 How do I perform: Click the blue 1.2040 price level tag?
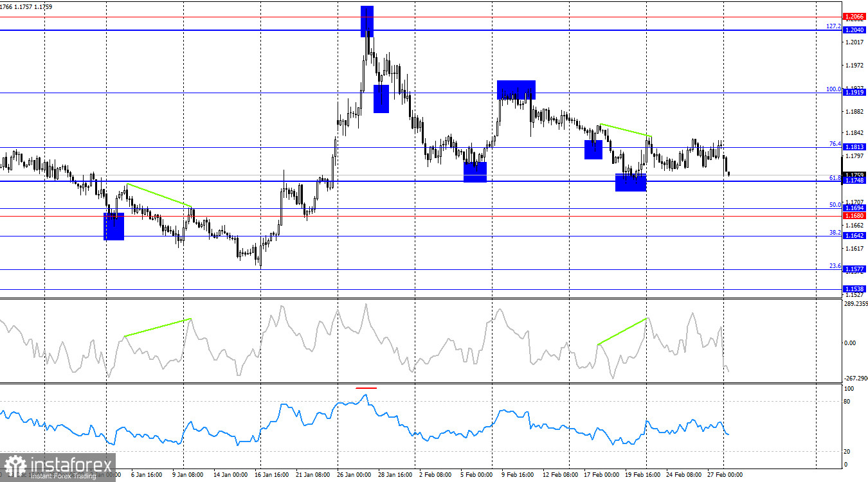pyautogui.click(x=856, y=29)
